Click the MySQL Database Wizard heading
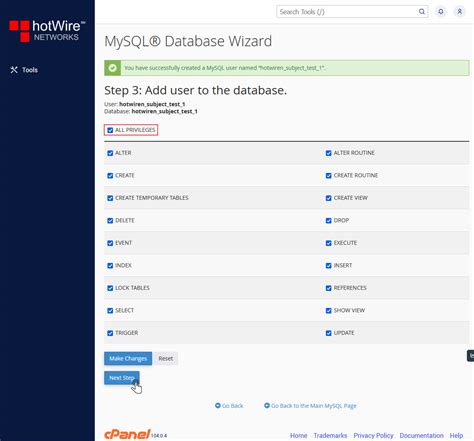Screen dimensions: 474x441 [x=188, y=41]
